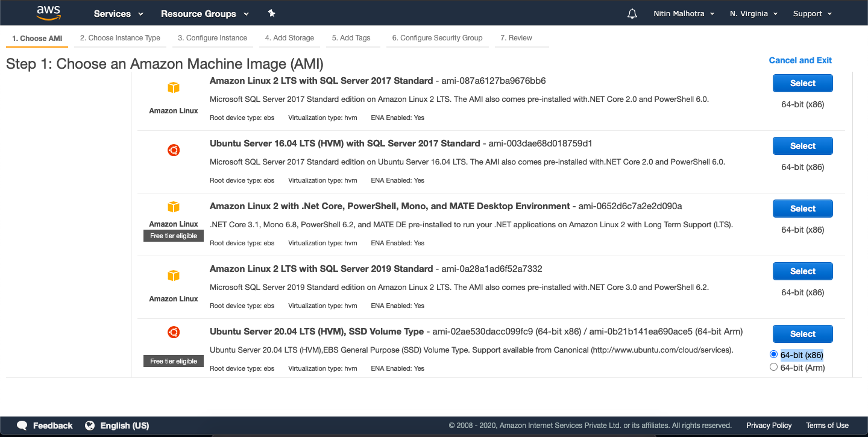
Task: Open the Terms of Use link
Action: [x=827, y=426]
